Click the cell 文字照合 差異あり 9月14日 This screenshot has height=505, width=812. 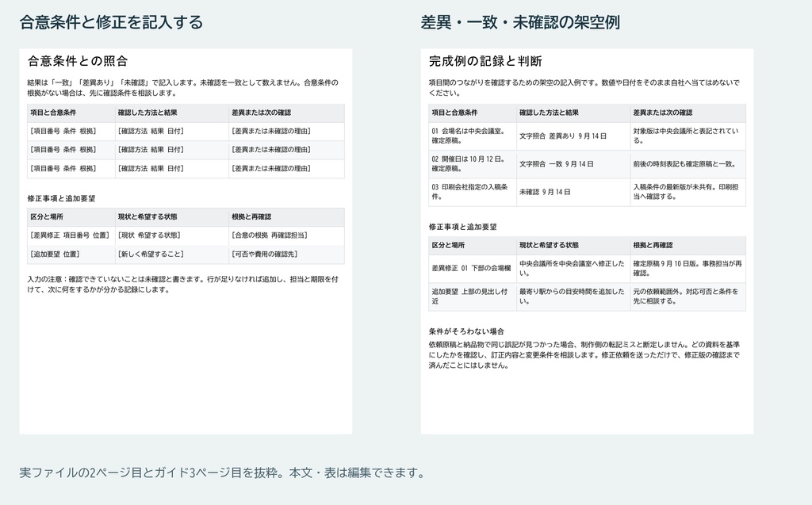(573, 136)
